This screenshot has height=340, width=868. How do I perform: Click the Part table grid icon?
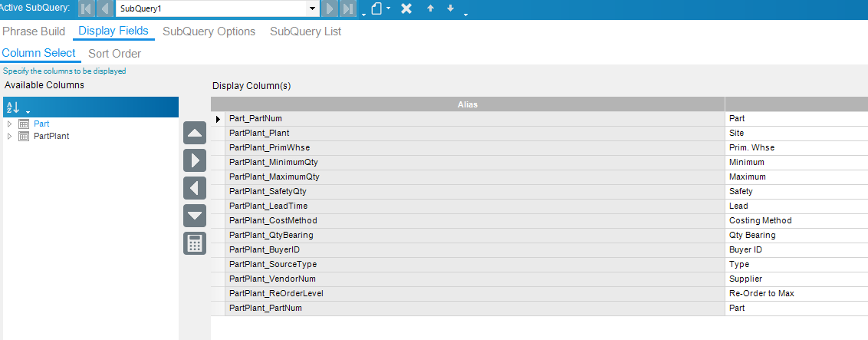click(24, 124)
